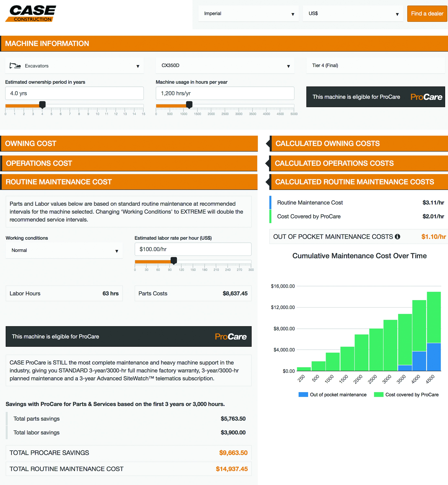Image resolution: width=448 pixels, height=485 pixels.
Task: Click the excavator icon in machine type selector
Action: [15, 66]
